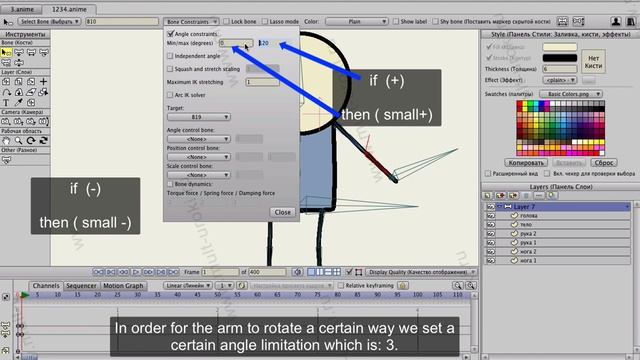The image size is (640, 360).
Task: Open the Scale control bone dropdown
Action: pos(199,175)
